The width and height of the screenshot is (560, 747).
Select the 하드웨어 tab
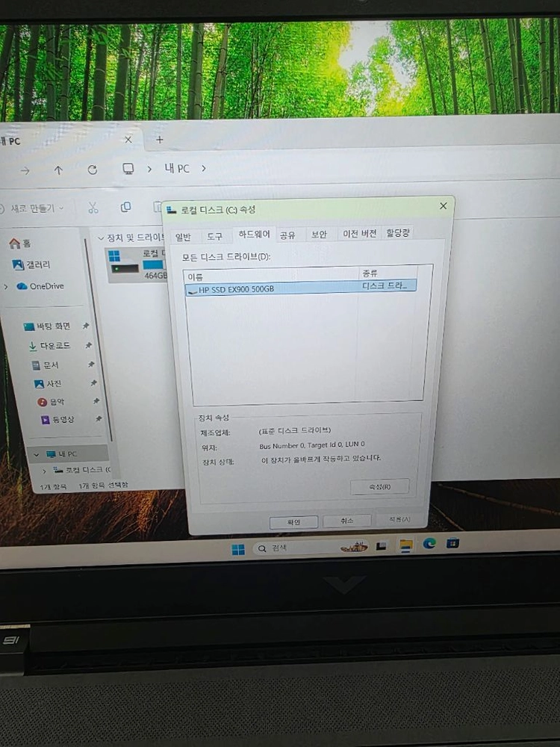click(x=254, y=235)
